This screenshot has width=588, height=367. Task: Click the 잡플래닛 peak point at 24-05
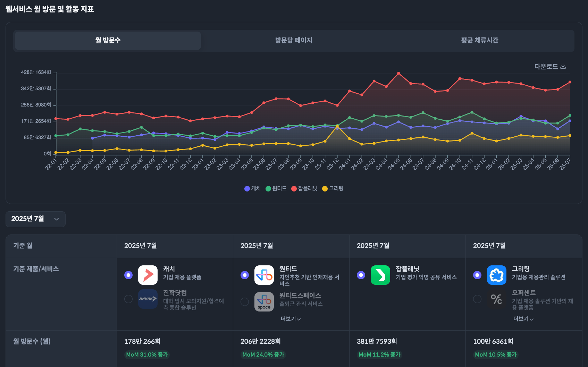(x=398, y=73)
